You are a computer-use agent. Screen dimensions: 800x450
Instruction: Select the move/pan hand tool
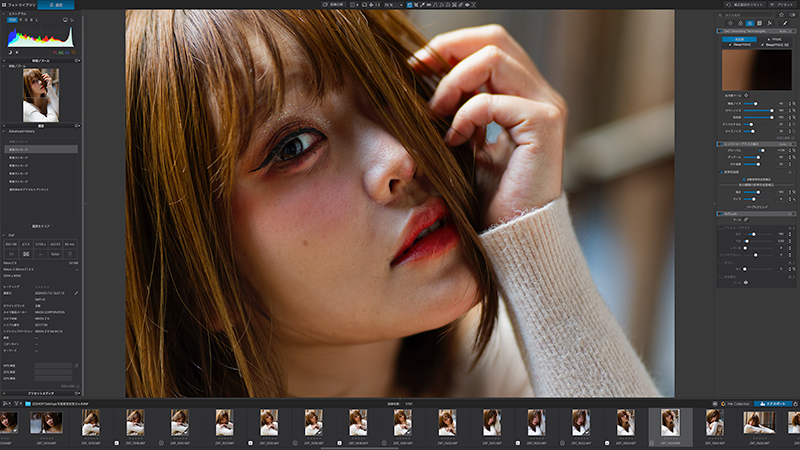(371, 5)
